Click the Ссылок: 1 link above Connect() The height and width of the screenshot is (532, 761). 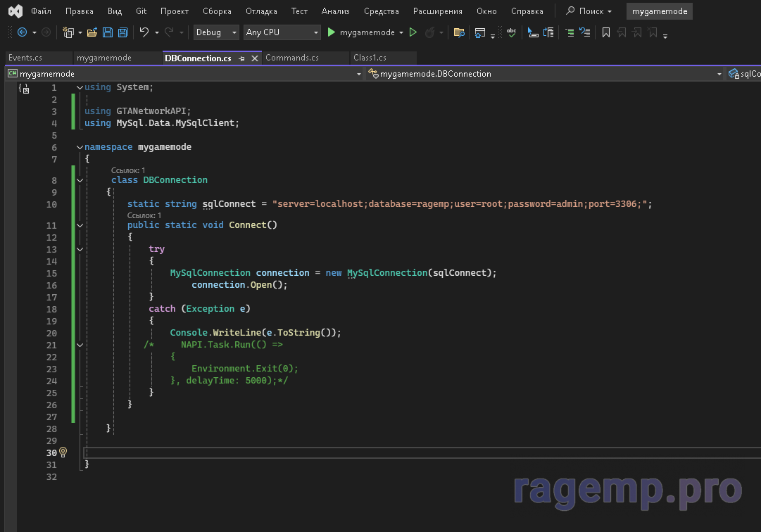pyautogui.click(x=144, y=215)
